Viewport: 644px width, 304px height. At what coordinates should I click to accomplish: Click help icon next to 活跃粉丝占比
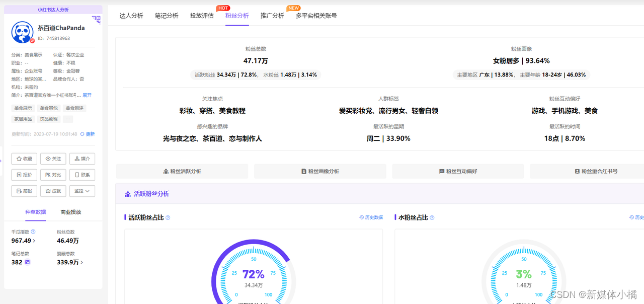point(168,218)
